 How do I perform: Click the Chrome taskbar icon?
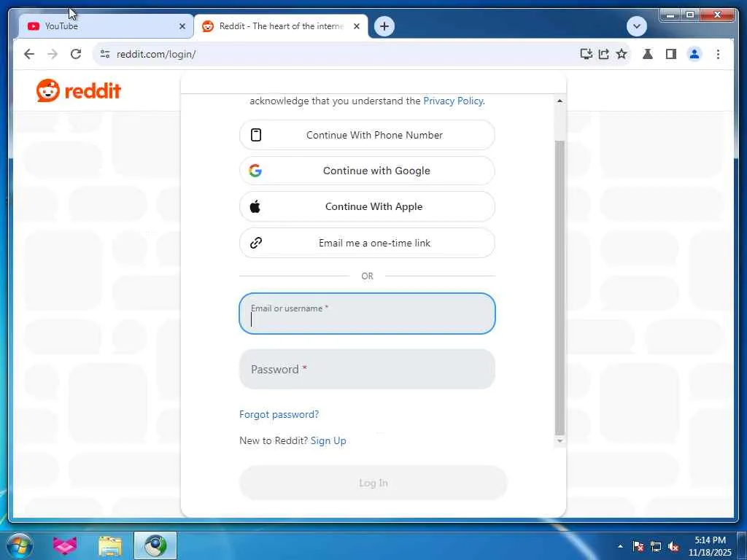pos(155,545)
